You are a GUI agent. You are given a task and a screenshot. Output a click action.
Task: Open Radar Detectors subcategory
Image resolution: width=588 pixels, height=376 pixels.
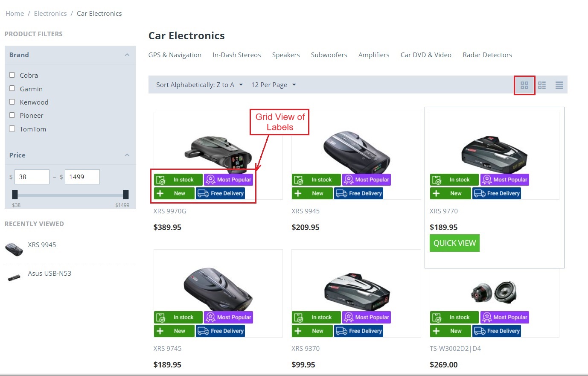tap(487, 55)
